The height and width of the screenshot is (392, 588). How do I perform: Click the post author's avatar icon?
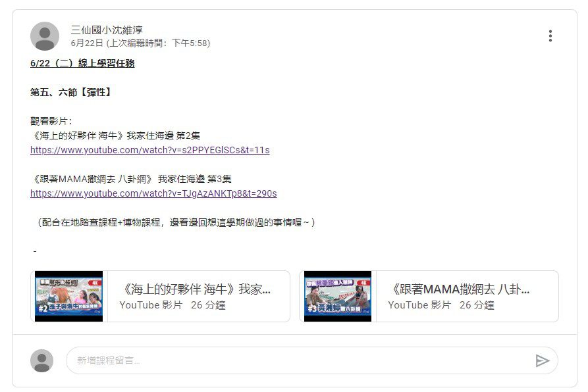pyautogui.click(x=45, y=36)
